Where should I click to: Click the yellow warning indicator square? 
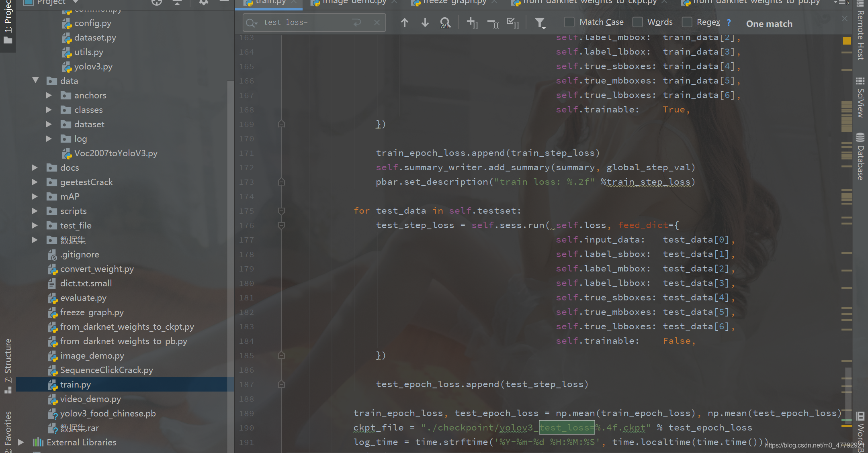click(847, 41)
